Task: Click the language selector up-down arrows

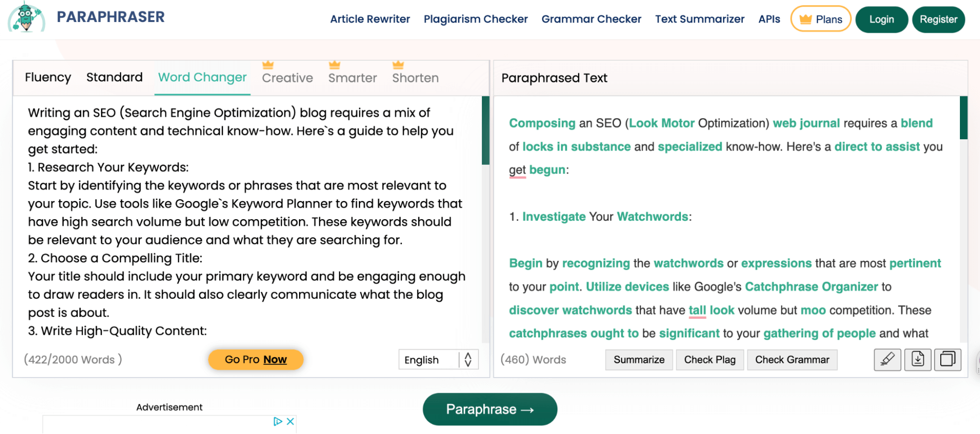Action: pyautogui.click(x=468, y=360)
